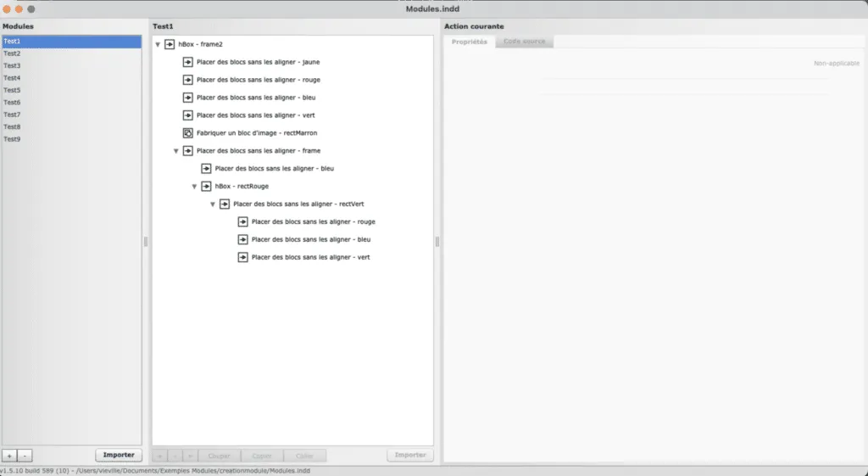Switch to the Code source tab
The height and width of the screenshot is (476, 868).
[525, 42]
